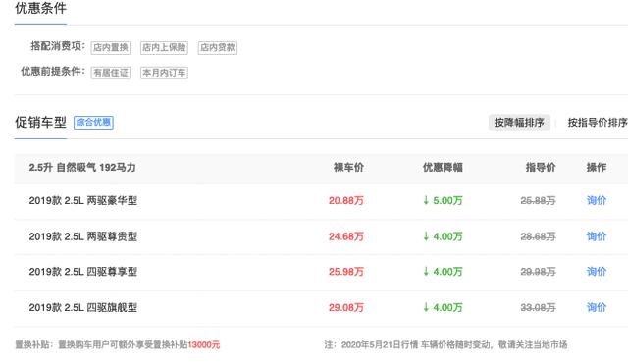Click the 2020年5月21日行情 note text
The height and width of the screenshot is (364, 628).
(380, 344)
